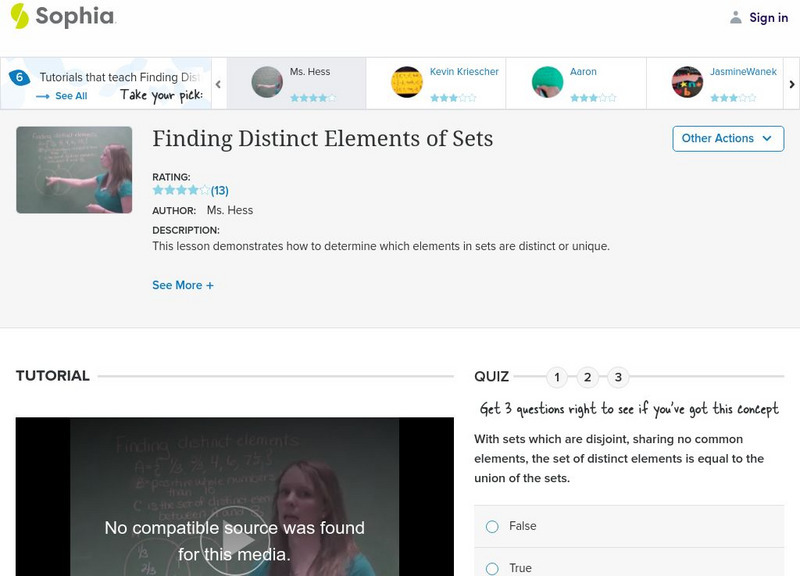The width and height of the screenshot is (800, 576).
Task: Click the star rating under Aaron
Action: 593,98
